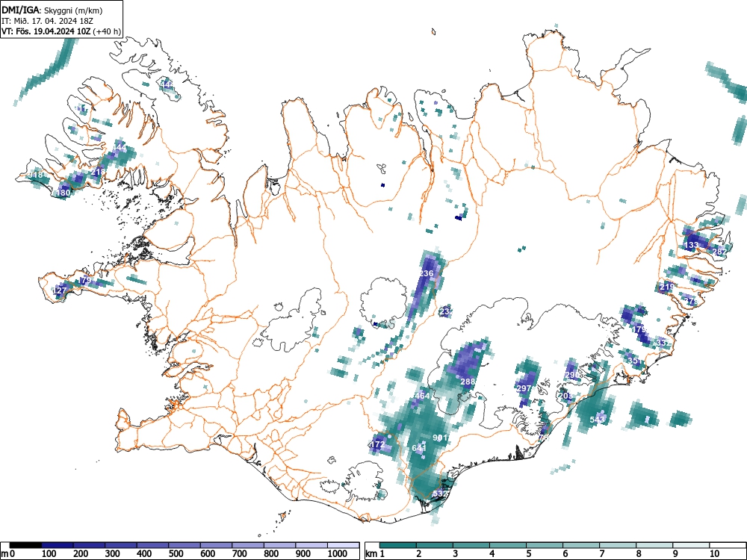
Task: Click the "282" value on the east coast
Action: pos(720,252)
